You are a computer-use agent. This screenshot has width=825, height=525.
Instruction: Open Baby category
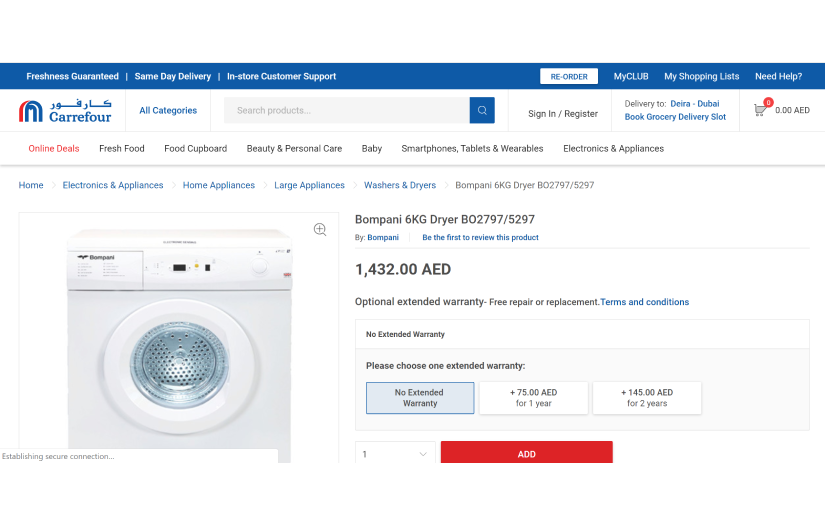click(x=371, y=148)
